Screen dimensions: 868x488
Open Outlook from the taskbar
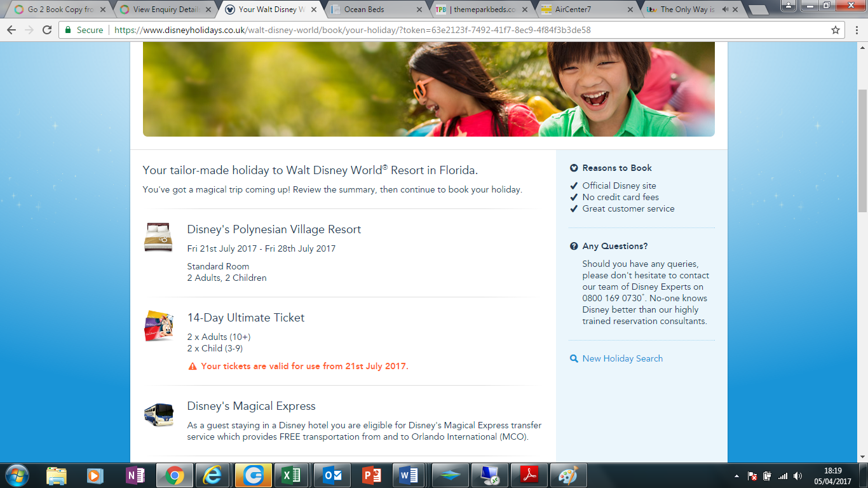[331, 475]
